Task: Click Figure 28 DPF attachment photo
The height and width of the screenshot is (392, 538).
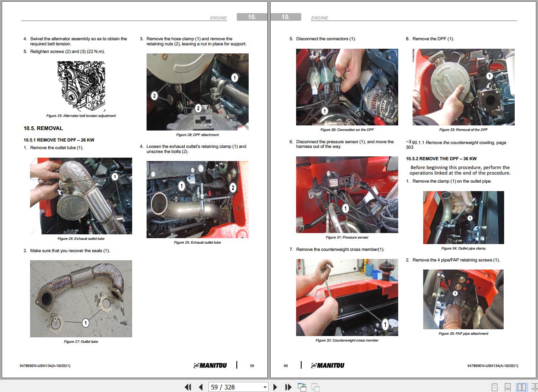Action: click(x=197, y=92)
